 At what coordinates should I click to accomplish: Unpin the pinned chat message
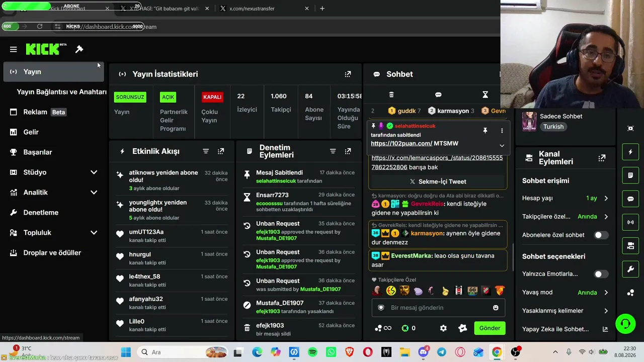pos(485,131)
